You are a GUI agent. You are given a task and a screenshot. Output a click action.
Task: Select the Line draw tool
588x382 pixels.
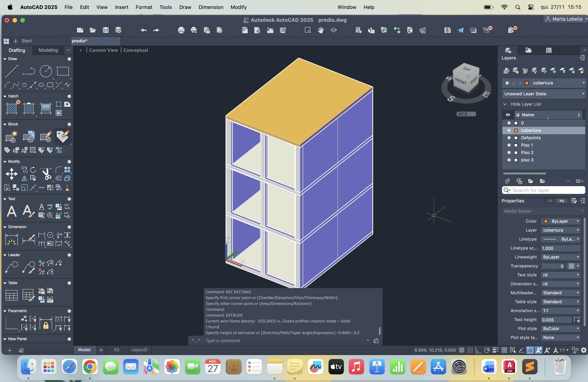[x=11, y=71]
